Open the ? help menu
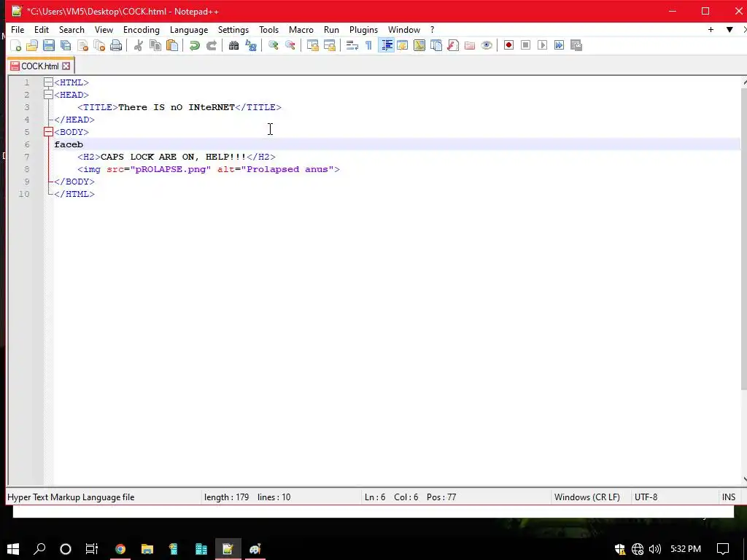The width and height of the screenshot is (747, 560). [432, 29]
